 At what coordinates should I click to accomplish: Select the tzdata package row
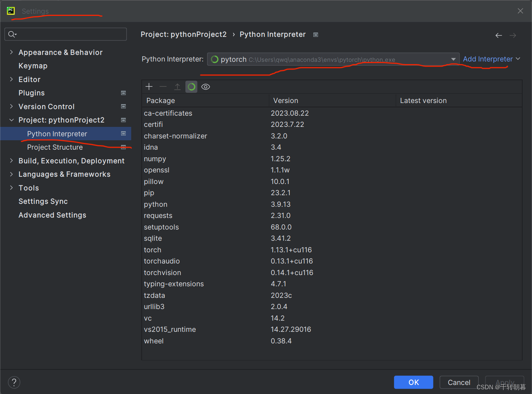click(332, 295)
